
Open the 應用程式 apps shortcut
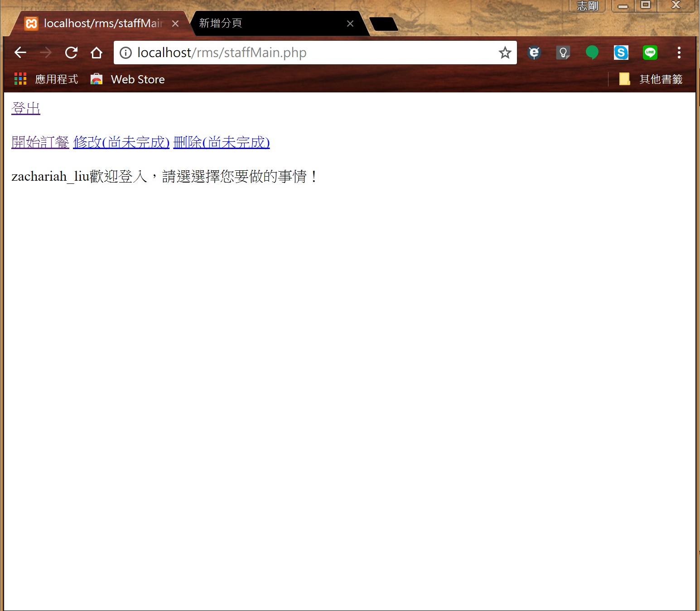pos(46,79)
